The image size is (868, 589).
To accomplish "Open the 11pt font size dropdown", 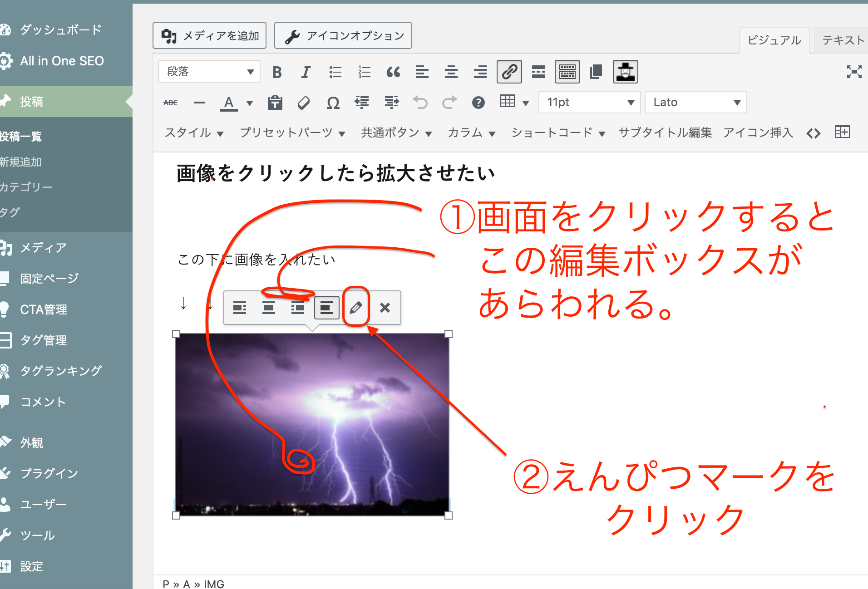I will [x=589, y=103].
